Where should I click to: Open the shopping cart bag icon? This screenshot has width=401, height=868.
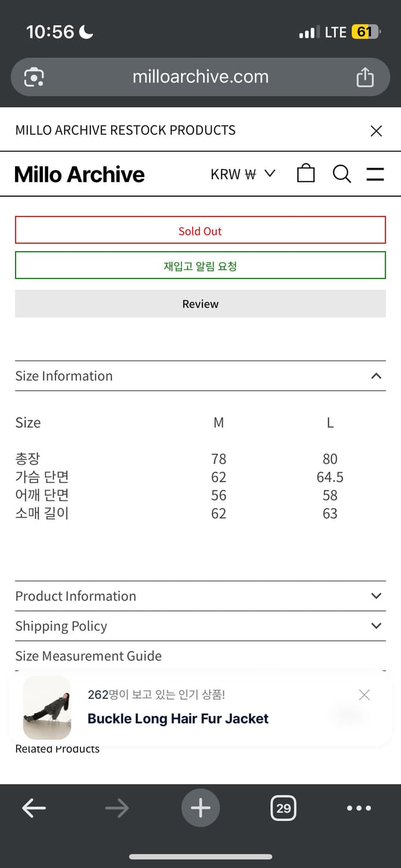[x=306, y=174]
